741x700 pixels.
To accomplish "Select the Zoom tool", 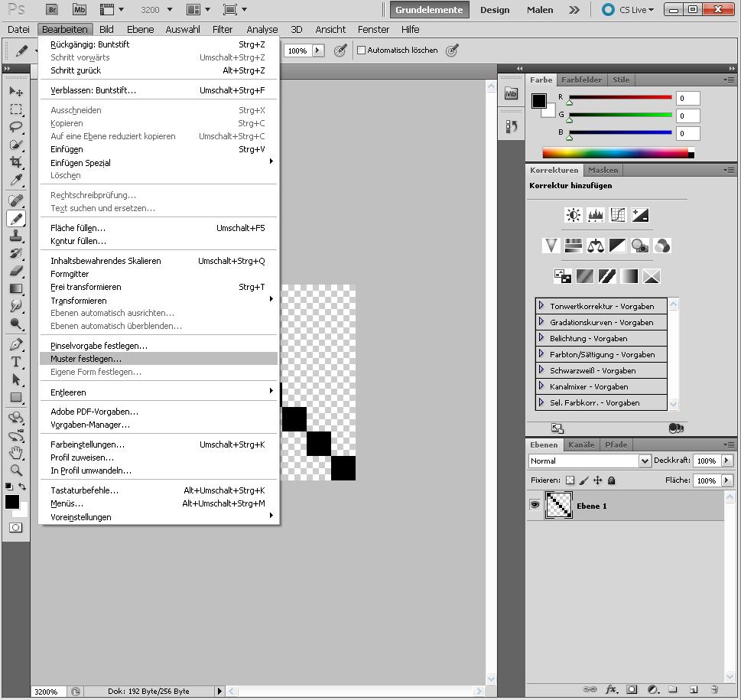I will click(15, 470).
